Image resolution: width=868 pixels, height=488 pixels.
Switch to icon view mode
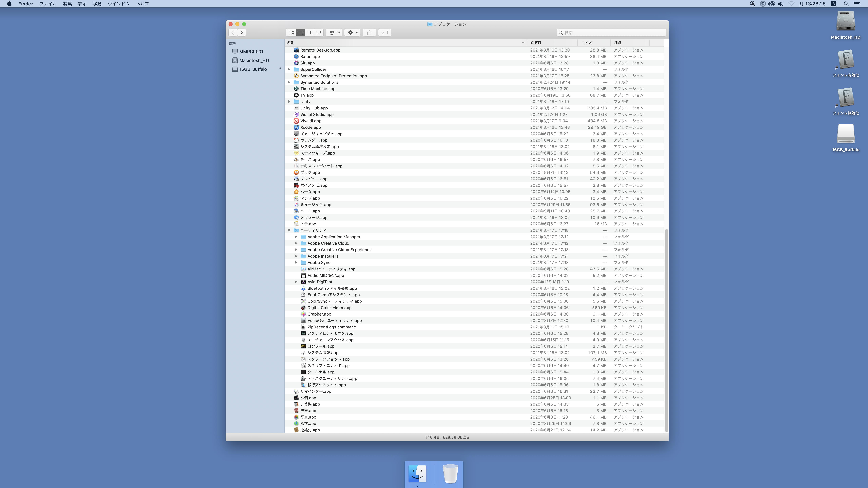pos(291,33)
